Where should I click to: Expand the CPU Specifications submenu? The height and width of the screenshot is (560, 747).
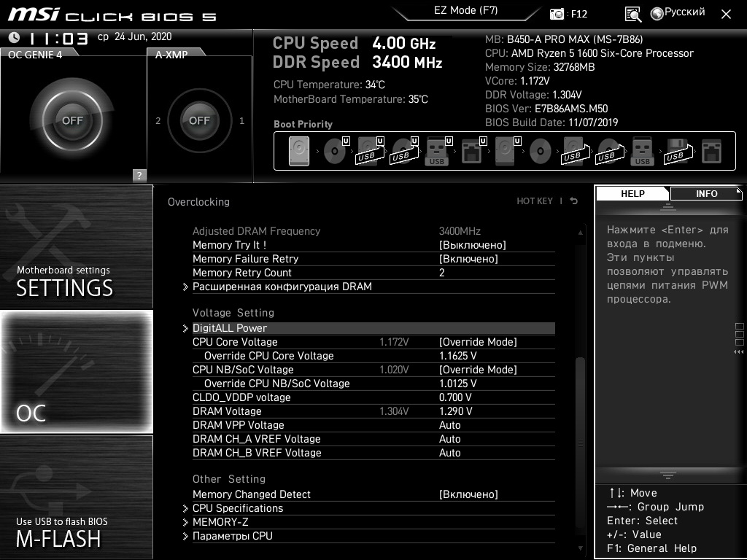238,508
